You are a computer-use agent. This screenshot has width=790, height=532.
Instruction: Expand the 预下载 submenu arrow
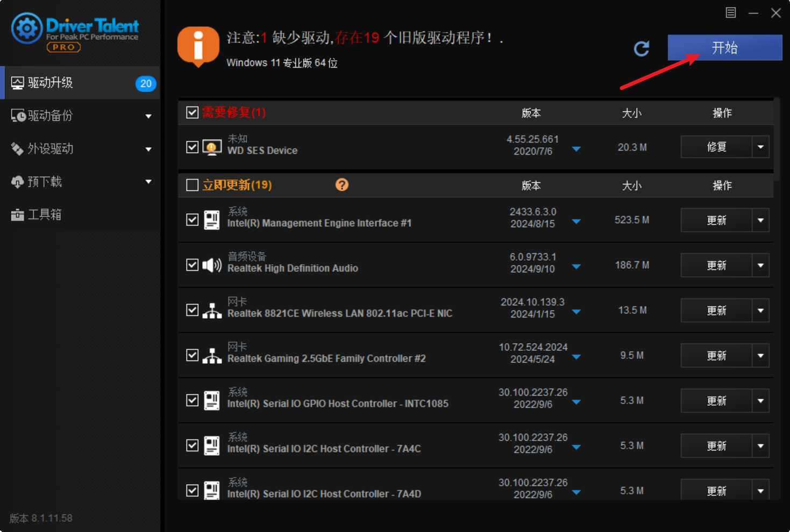(148, 182)
